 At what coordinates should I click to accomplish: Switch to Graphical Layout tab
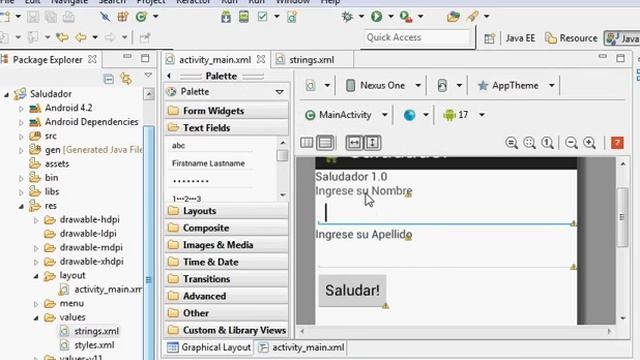click(x=209, y=347)
